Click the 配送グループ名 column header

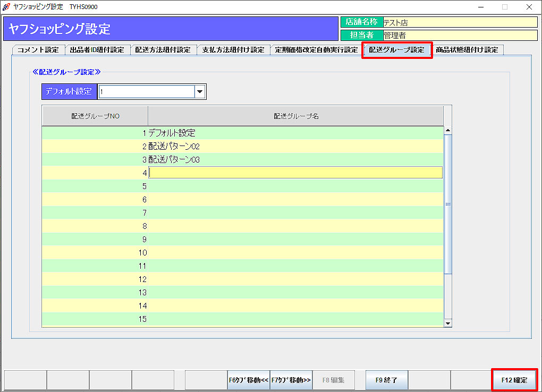295,116
